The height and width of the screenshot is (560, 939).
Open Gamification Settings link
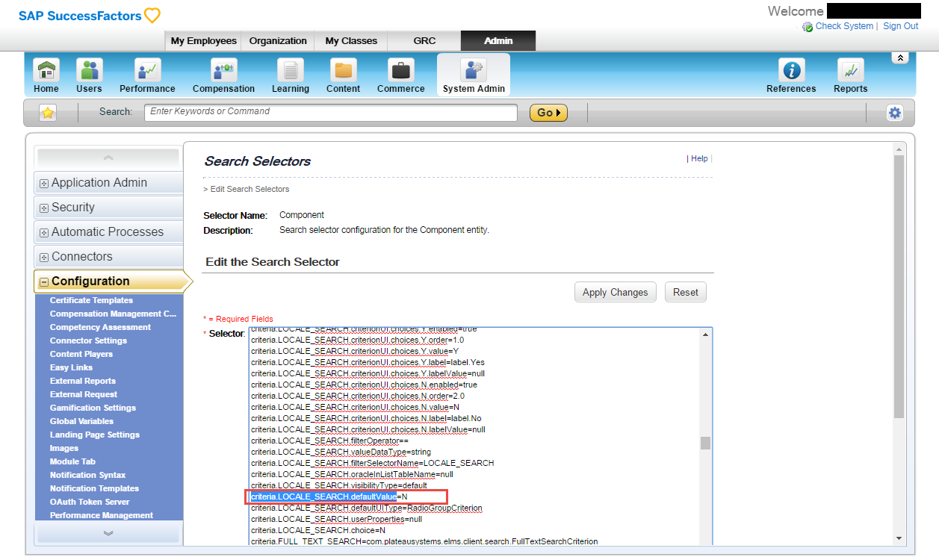pyautogui.click(x=93, y=408)
